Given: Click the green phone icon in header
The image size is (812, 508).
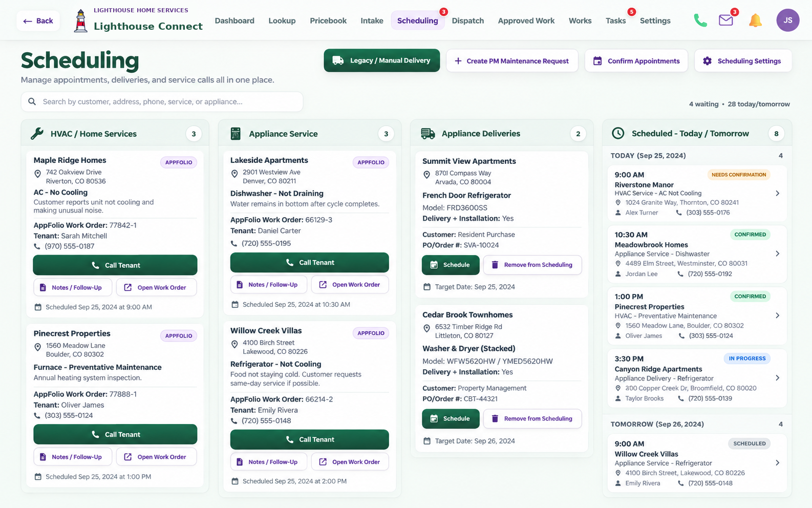Looking at the screenshot, I should (x=700, y=20).
